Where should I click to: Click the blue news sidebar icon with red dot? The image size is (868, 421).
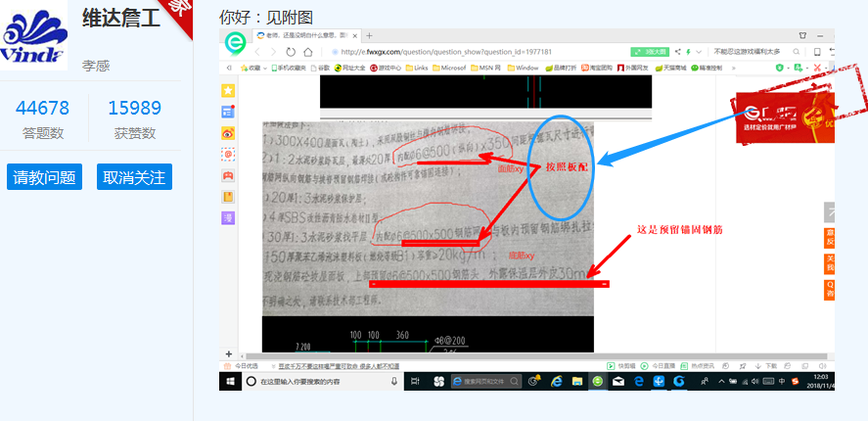[228, 112]
